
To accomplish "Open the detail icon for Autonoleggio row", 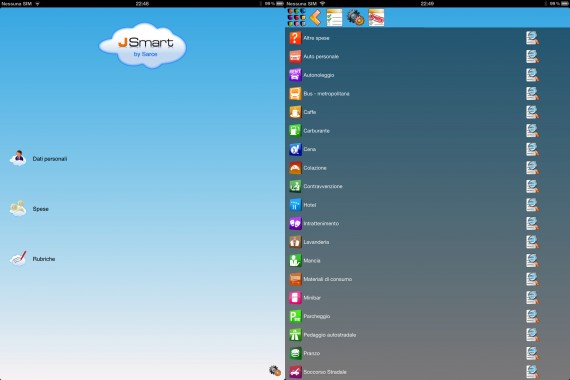I will 532,75.
